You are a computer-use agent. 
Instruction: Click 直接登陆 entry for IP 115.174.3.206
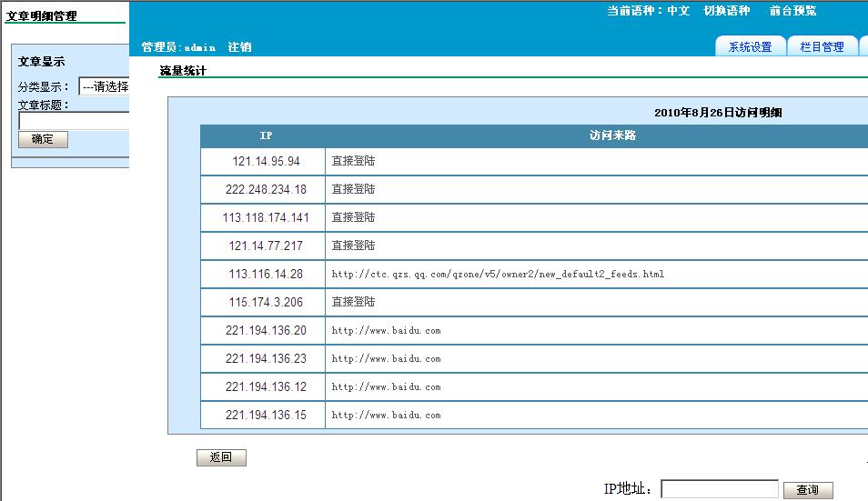tap(353, 302)
